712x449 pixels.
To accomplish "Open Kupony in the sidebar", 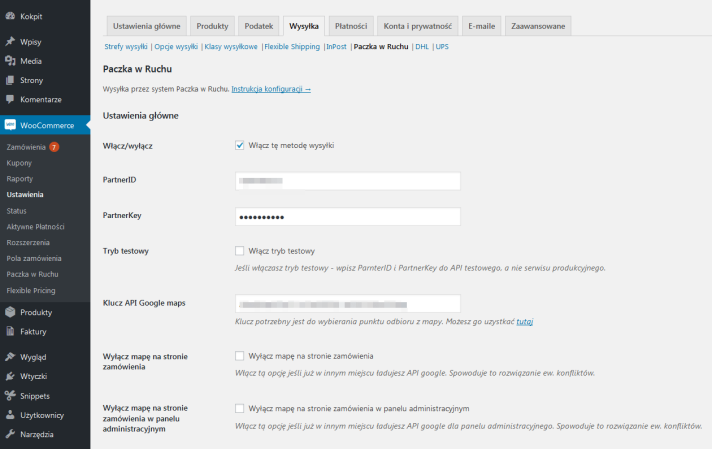I will [x=19, y=163].
